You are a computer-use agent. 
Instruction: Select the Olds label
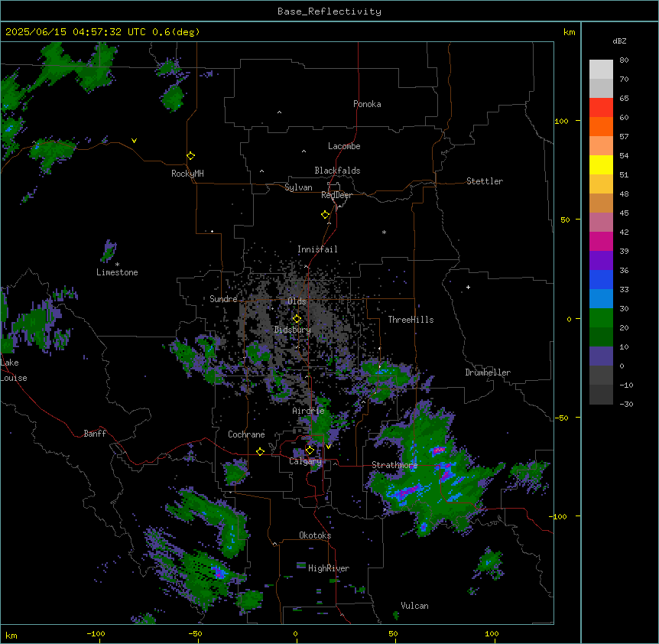pyautogui.click(x=297, y=301)
